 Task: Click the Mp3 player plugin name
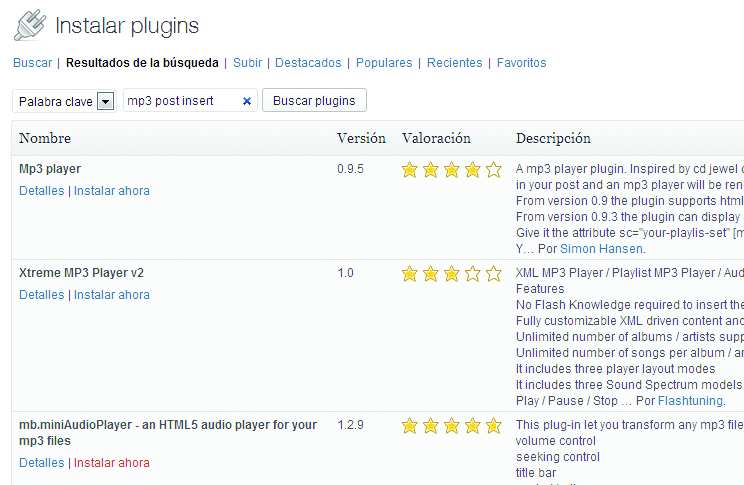click(x=50, y=169)
